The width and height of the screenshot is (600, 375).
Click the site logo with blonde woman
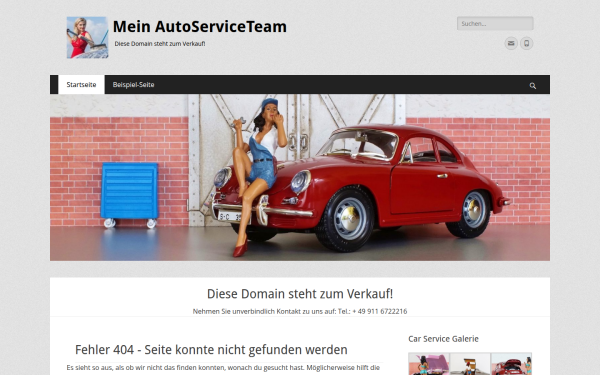88,38
